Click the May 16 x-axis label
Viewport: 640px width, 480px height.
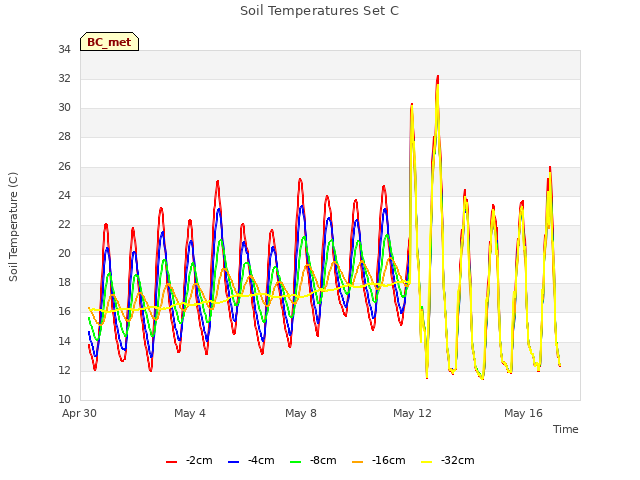tap(523, 413)
